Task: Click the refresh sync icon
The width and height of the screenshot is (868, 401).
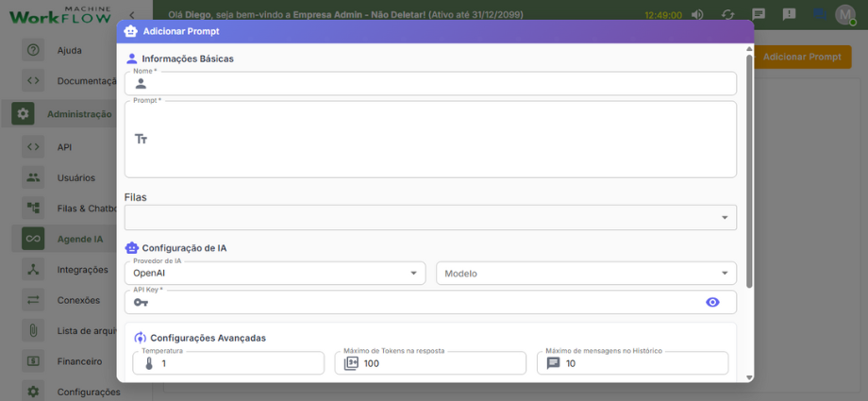Action: pos(727,15)
